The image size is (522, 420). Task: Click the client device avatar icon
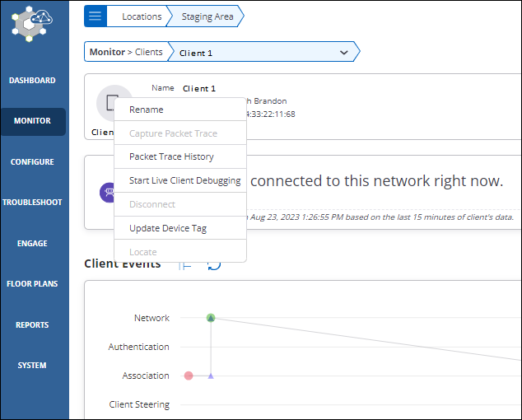113,103
